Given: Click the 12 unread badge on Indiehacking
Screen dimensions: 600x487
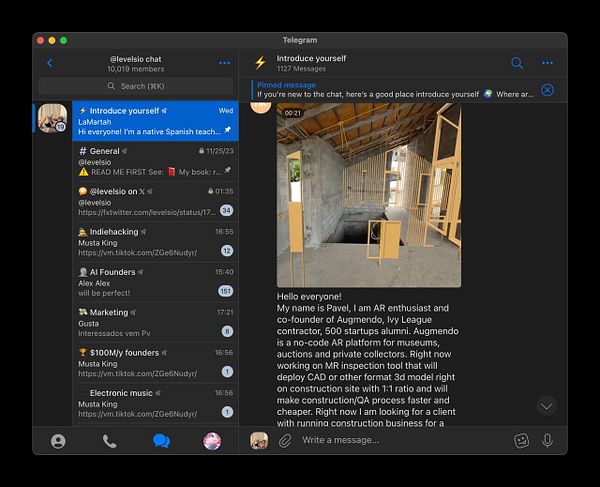Looking at the screenshot, I should [227, 251].
